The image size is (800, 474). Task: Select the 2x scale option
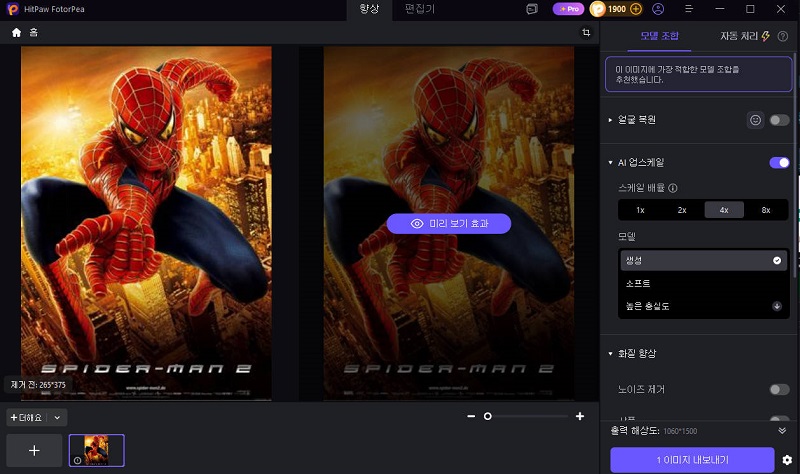point(682,210)
